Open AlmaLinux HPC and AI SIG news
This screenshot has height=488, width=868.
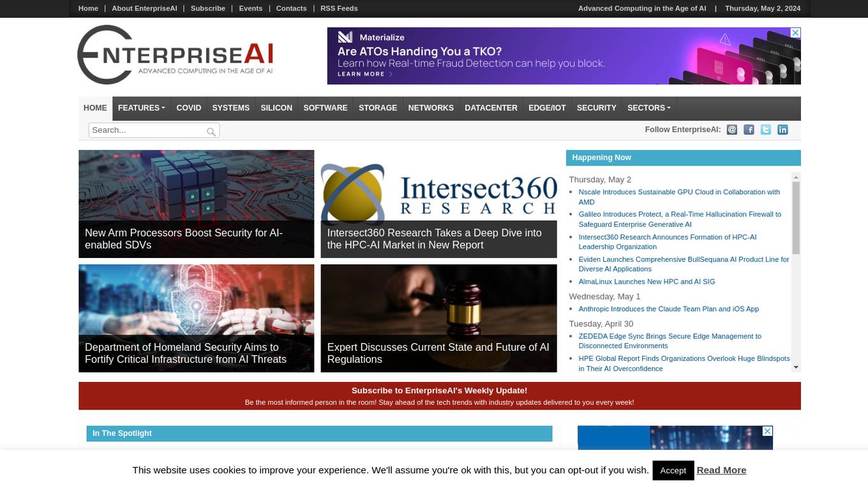(647, 282)
